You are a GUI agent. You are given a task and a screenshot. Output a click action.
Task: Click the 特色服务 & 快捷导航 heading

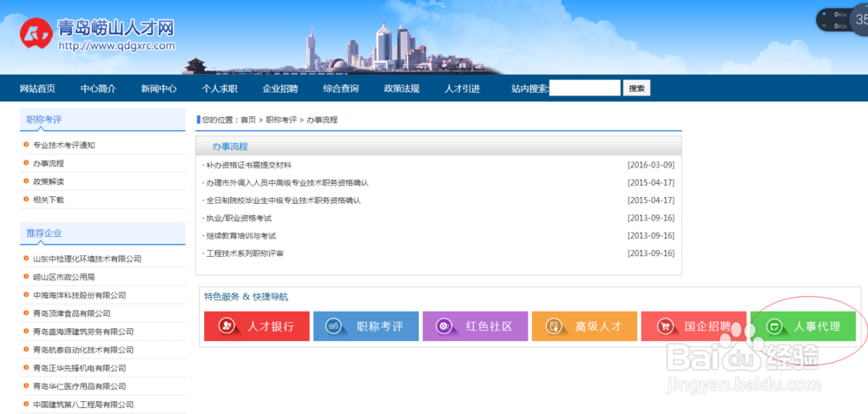click(247, 297)
